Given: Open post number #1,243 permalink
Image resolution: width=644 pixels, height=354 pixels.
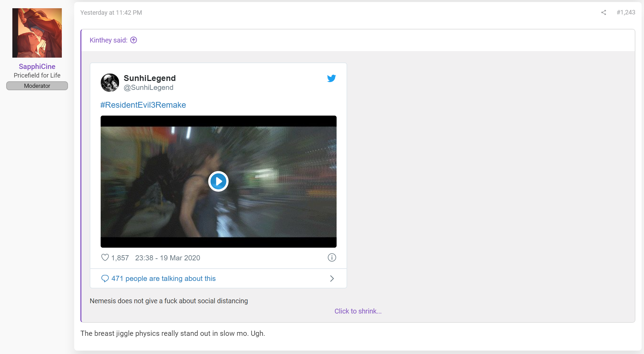Looking at the screenshot, I should 626,12.
